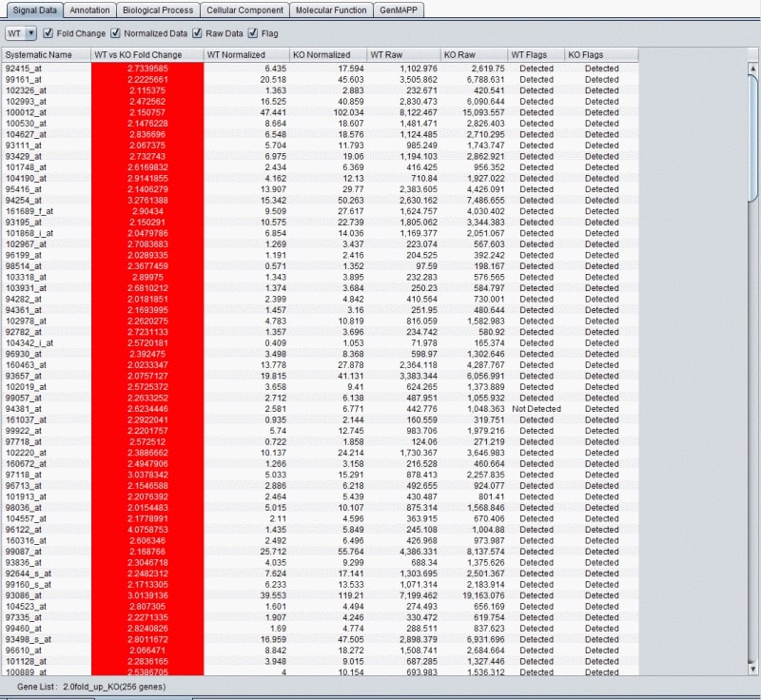Switch to the GenMAPP tab
The image size is (761, 700).
(x=400, y=10)
